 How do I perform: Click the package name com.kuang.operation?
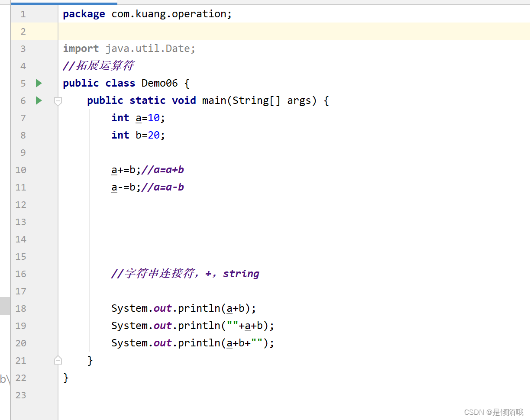(169, 14)
